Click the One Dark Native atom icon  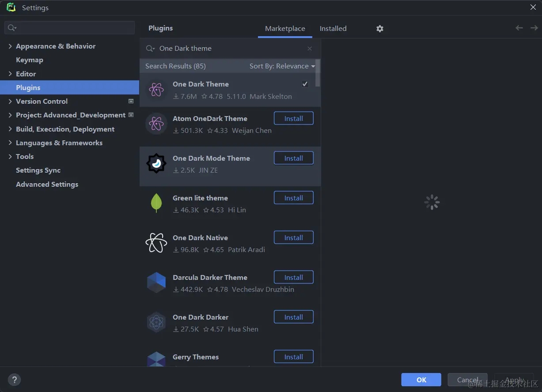[x=156, y=243]
